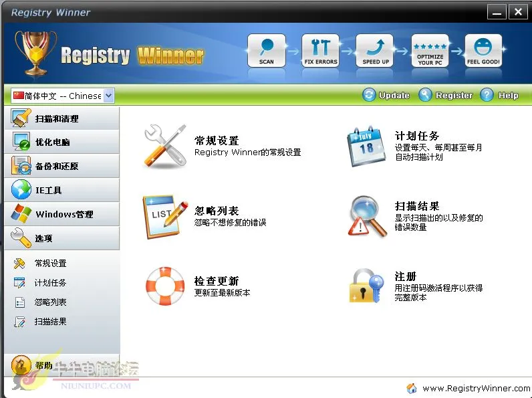Image resolution: width=532 pixels, height=398 pixels.
Task: Click the padlock and key 注册 icon
Action: [367, 286]
